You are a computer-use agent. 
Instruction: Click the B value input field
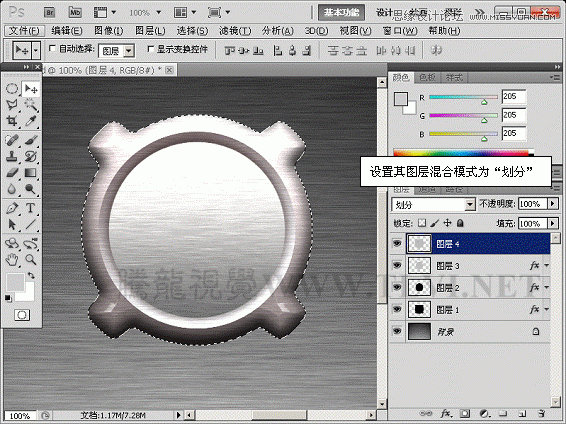(514, 133)
